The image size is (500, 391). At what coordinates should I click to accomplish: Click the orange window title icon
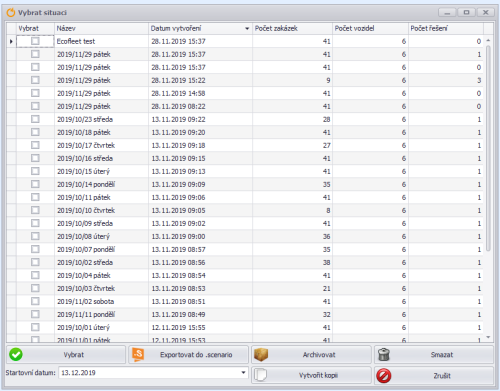pyautogui.click(x=11, y=13)
